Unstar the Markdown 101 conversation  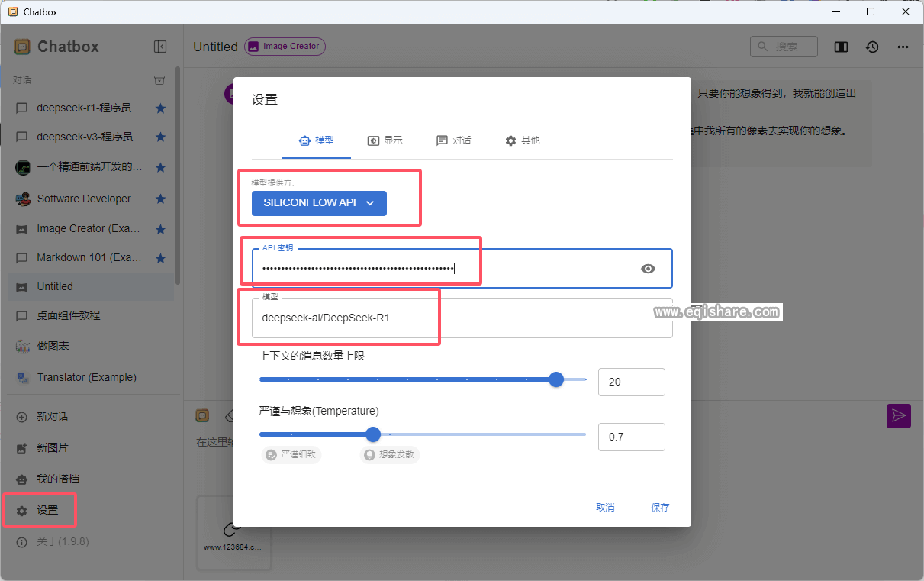pos(160,257)
